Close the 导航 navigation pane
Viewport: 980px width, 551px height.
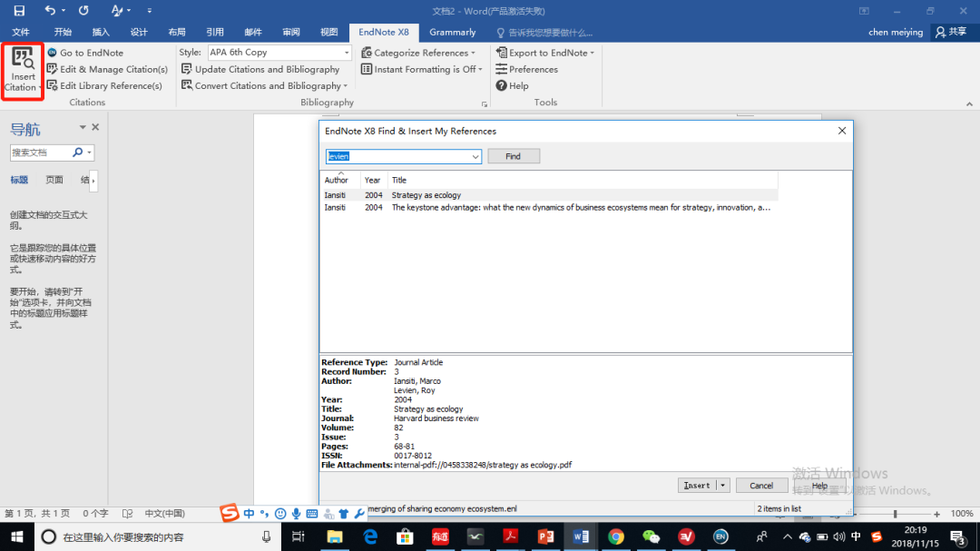[x=95, y=127]
